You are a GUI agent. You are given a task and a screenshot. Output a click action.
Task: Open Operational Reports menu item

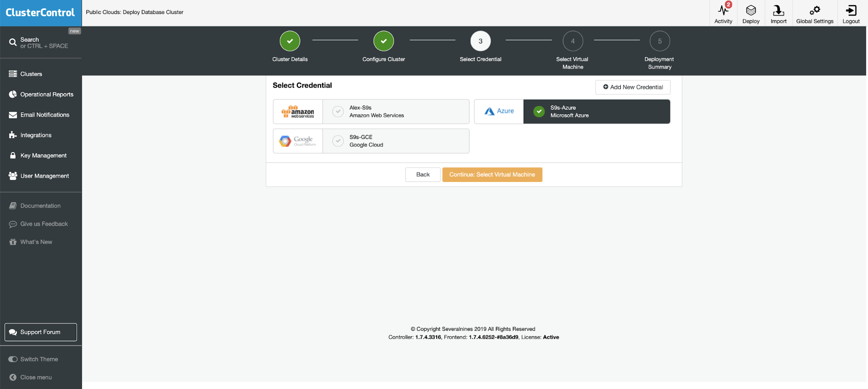coord(47,94)
